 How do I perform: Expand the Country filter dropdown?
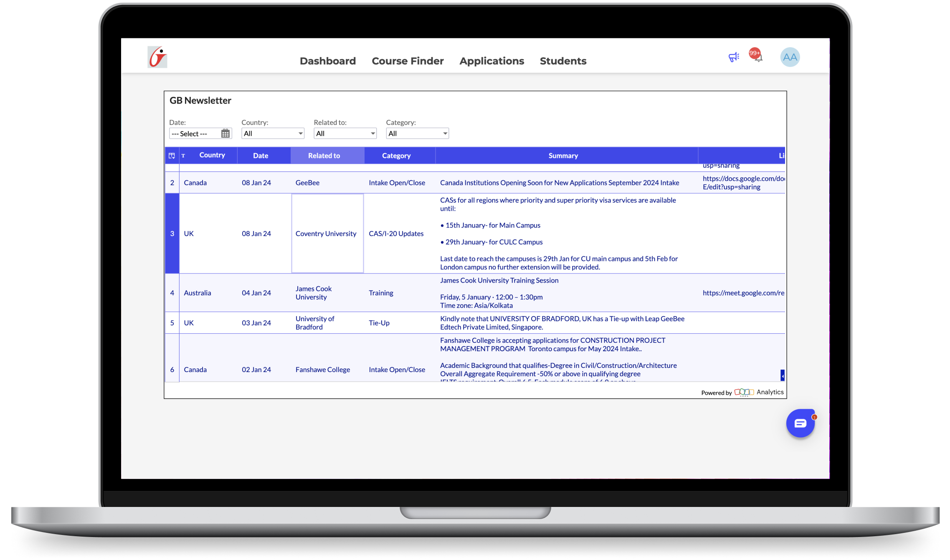click(273, 134)
